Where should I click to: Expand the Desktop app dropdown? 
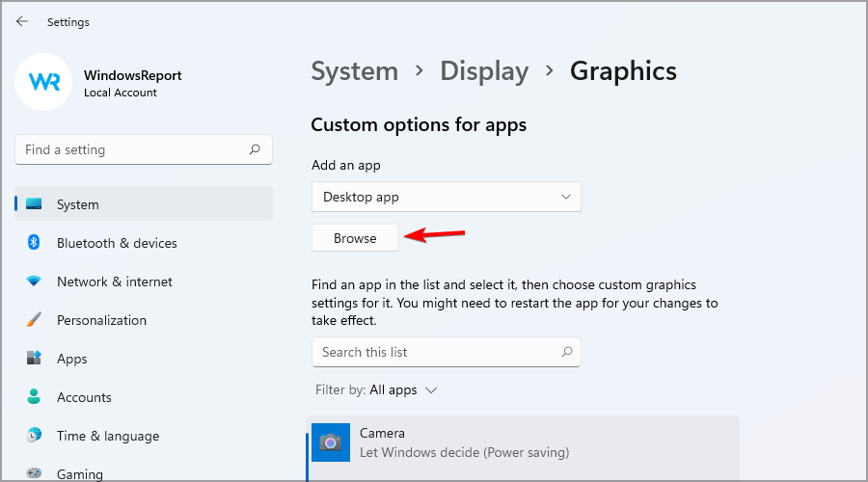[447, 197]
